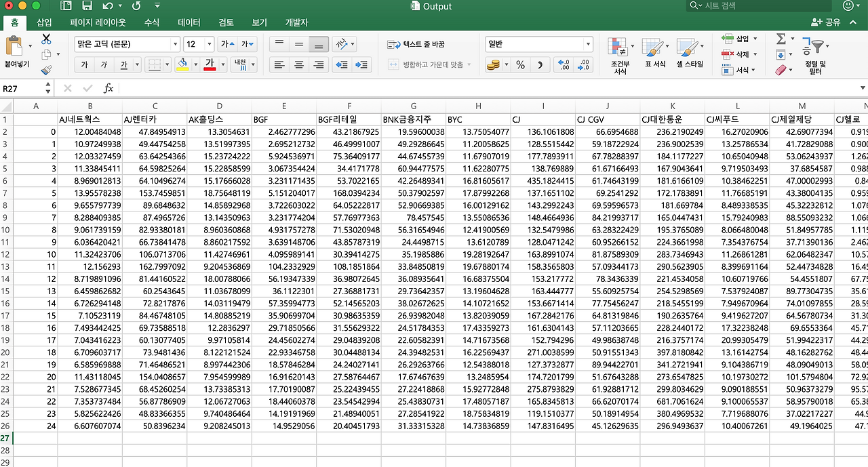868x467 pixels.
Task: Open the workbook template gallery icon
Action: click(x=66, y=6)
